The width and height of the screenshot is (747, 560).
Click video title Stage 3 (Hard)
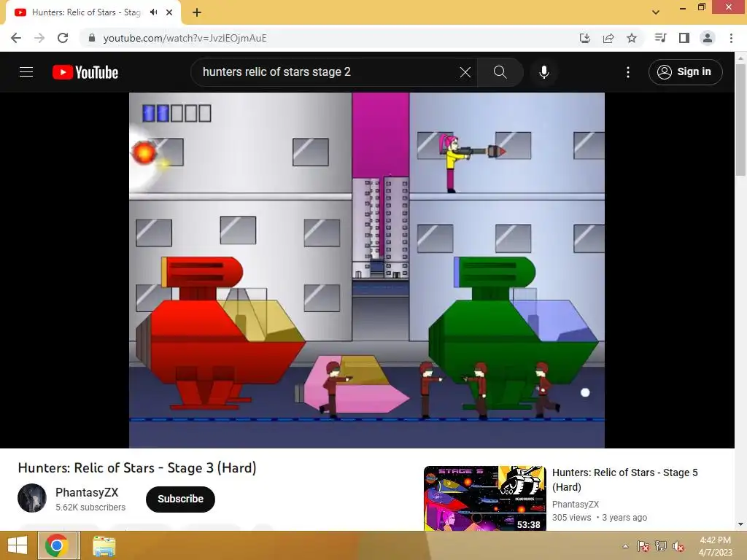pos(137,467)
